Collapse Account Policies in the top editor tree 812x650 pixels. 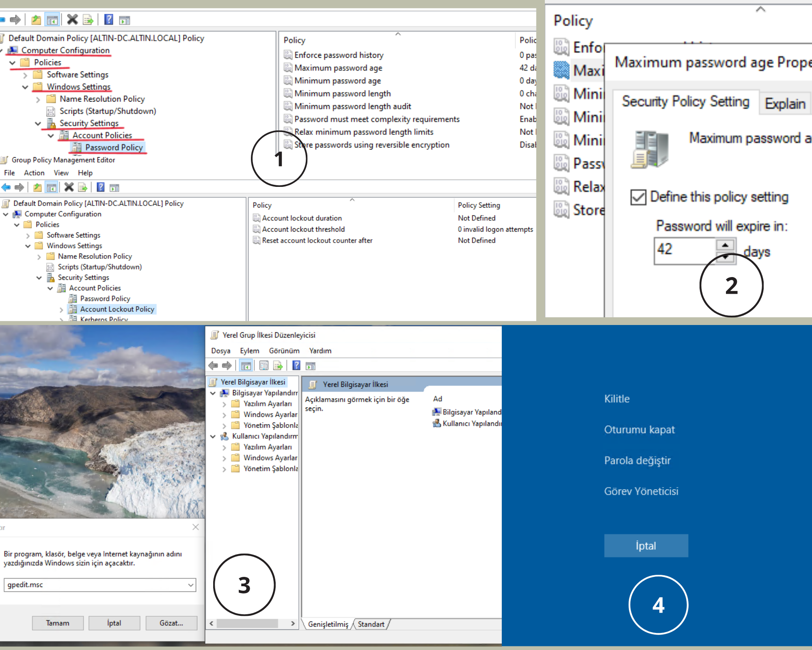tap(51, 136)
